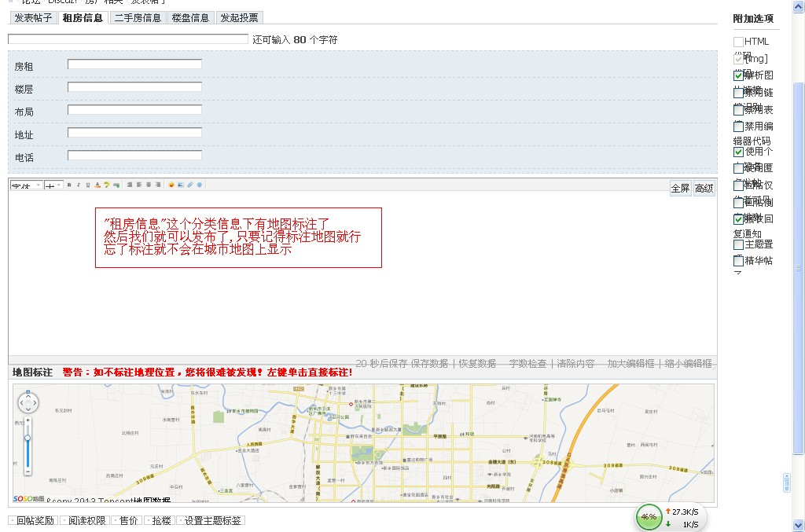Switch to the 二手房信息 tab
This screenshot has width=805, height=532.
click(138, 18)
